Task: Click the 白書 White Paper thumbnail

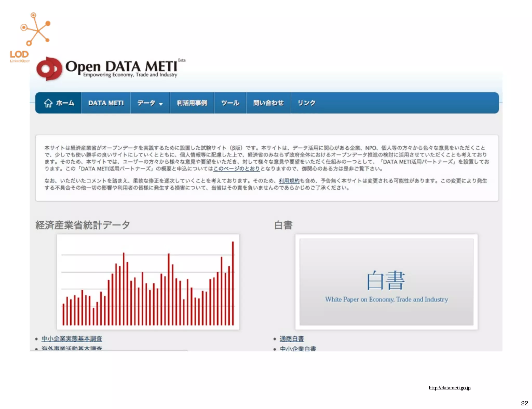Action: tap(386, 282)
